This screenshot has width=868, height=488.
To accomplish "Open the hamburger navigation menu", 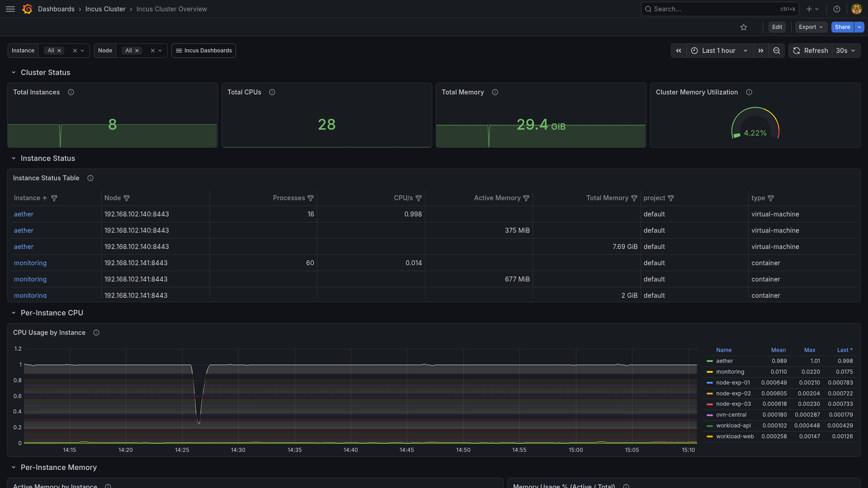I will click(x=10, y=9).
